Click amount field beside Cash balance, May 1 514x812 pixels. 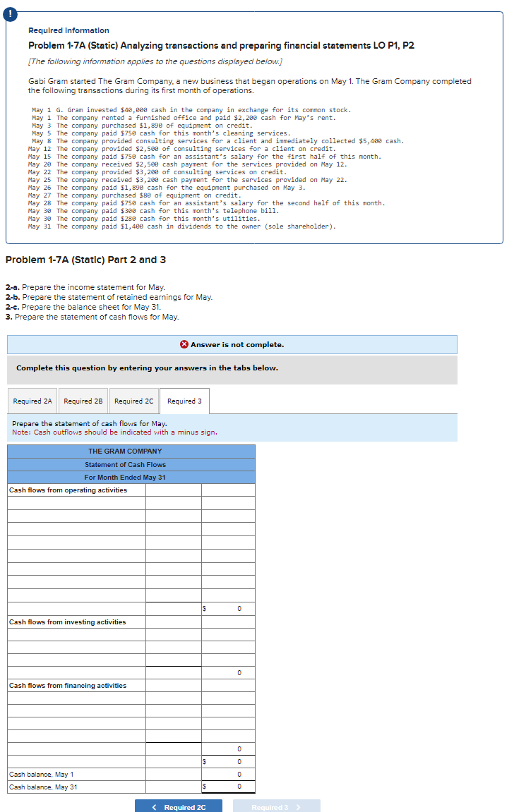tap(228, 774)
